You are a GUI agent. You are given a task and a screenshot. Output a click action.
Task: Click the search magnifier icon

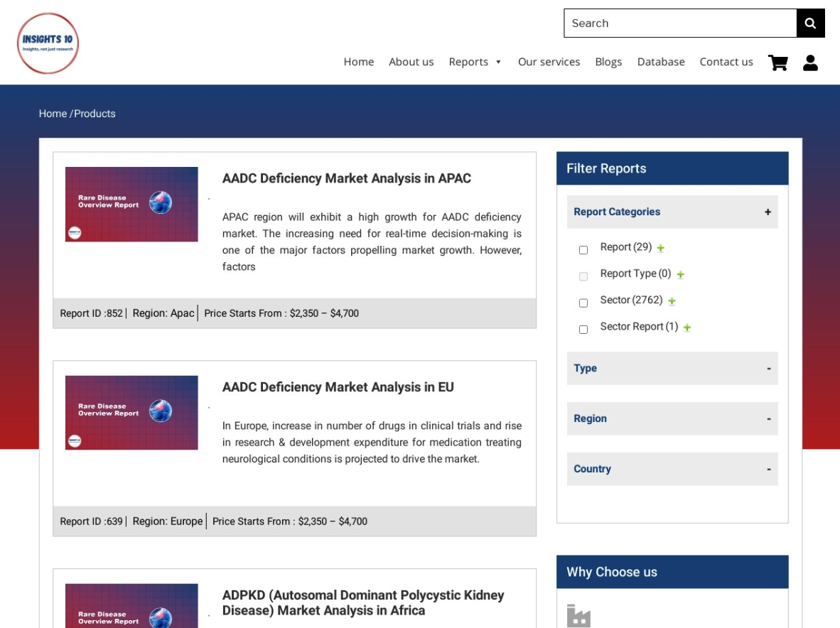pos(810,23)
